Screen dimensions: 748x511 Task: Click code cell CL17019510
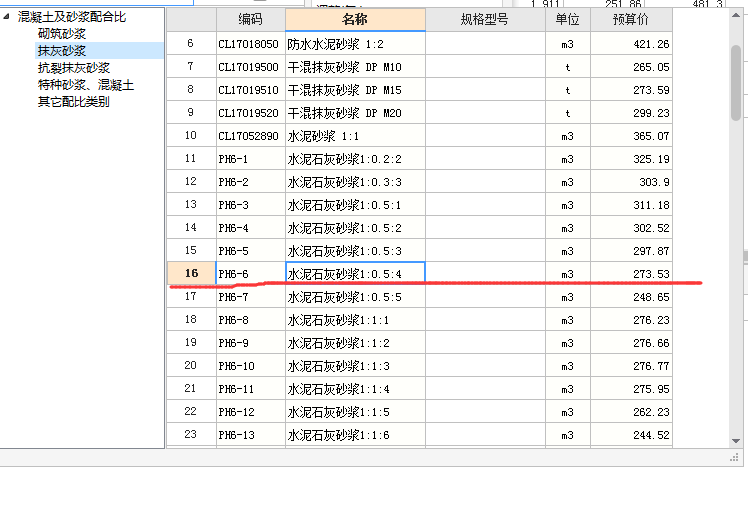coord(250,90)
